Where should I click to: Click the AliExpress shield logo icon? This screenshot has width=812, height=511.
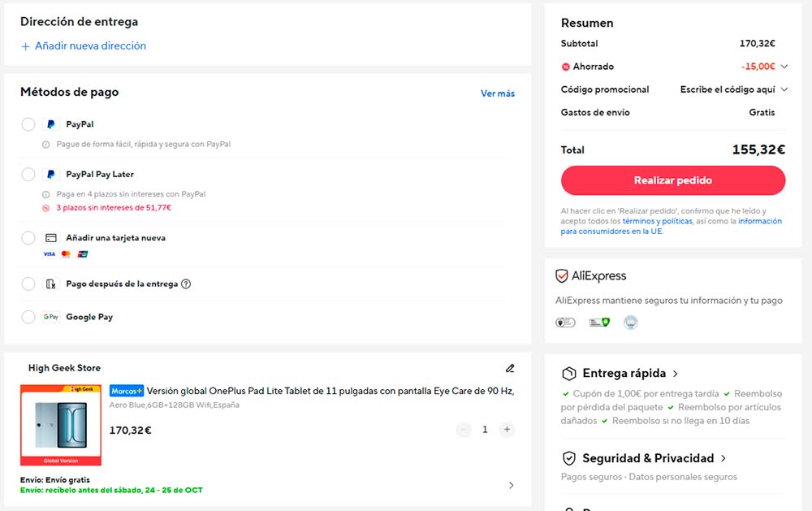click(562, 276)
